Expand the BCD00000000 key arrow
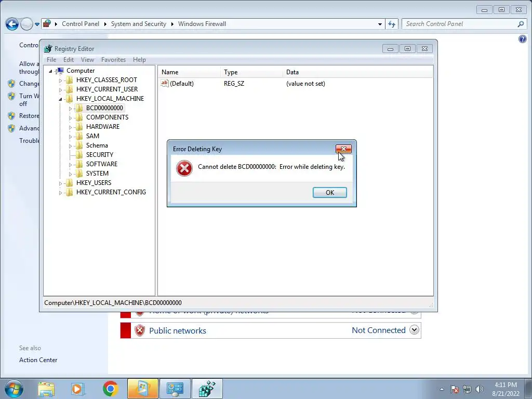The height and width of the screenshot is (399, 532). (x=70, y=109)
